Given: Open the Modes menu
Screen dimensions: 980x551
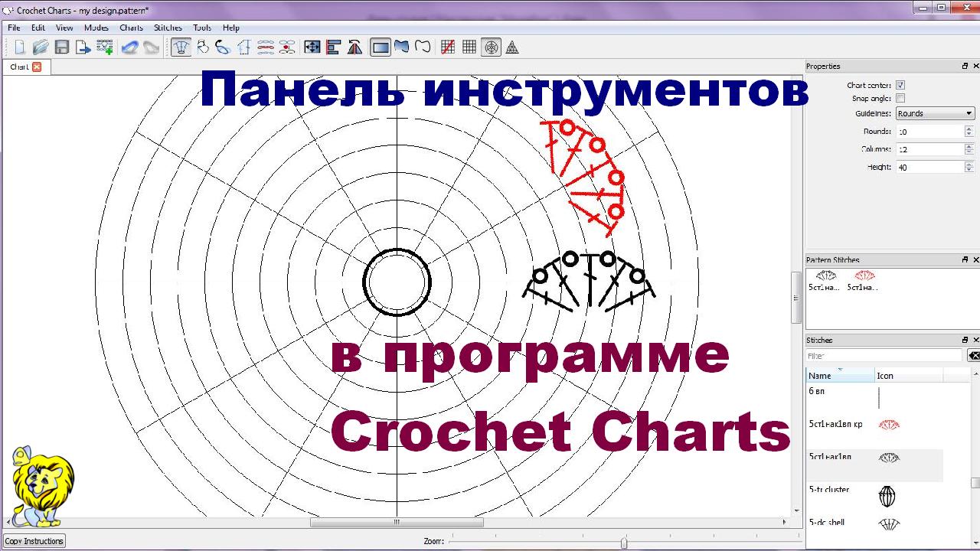Looking at the screenshot, I should pos(96,28).
